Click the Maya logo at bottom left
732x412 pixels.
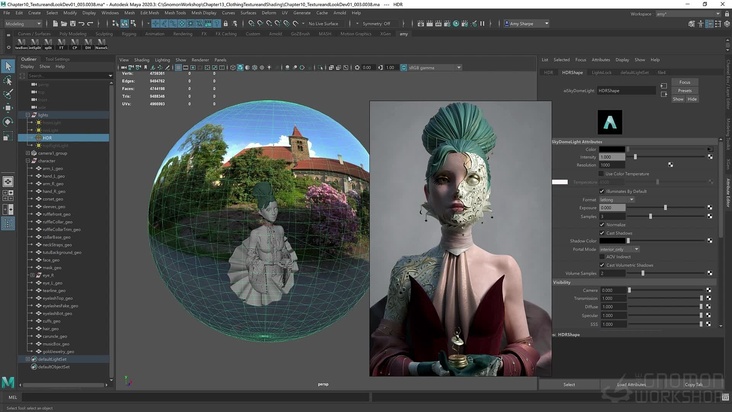pyautogui.click(x=9, y=383)
